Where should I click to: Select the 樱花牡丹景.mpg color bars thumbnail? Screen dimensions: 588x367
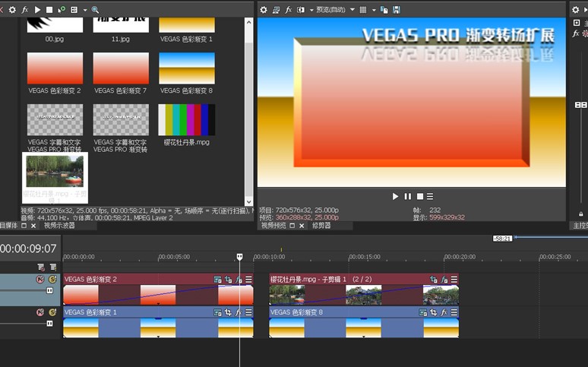pyautogui.click(x=187, y=120)
